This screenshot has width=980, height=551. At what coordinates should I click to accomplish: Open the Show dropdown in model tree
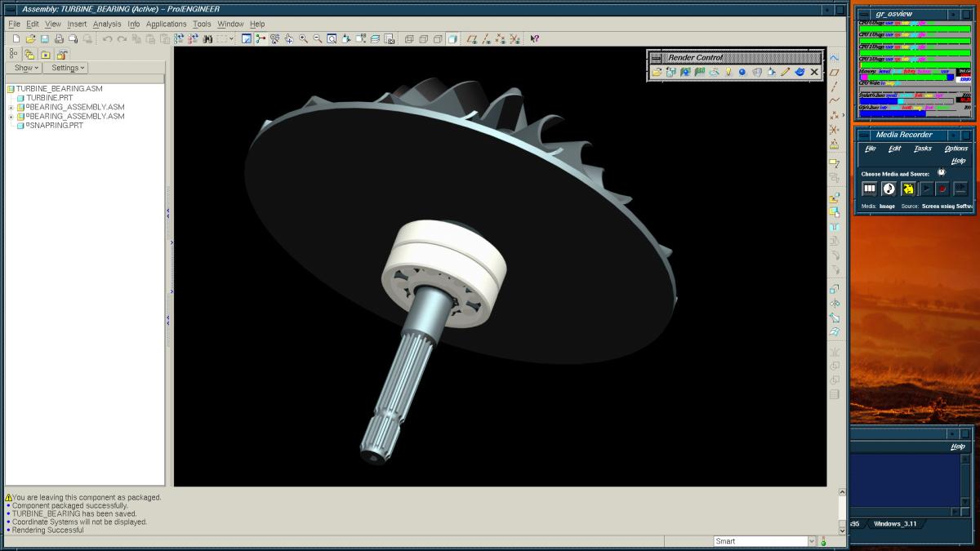[x=26, y=68]
